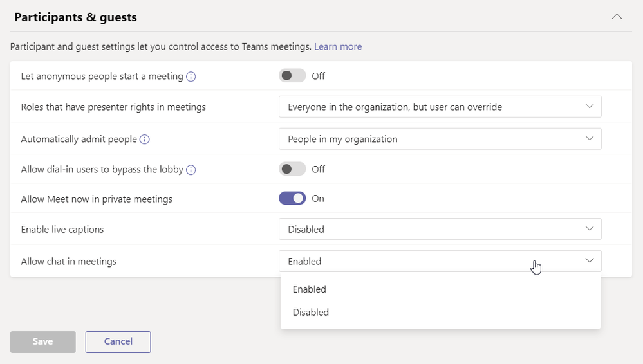Viewport: 643px width, 364px height.
Task: Click chevron arrow of presenter roles dropdown
Action: (x=590, y=106)
